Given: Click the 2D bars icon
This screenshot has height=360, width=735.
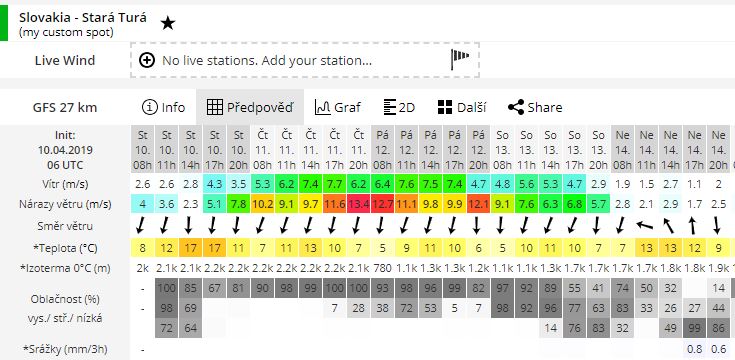Looking at the screenshot, I should click(390, 107).
